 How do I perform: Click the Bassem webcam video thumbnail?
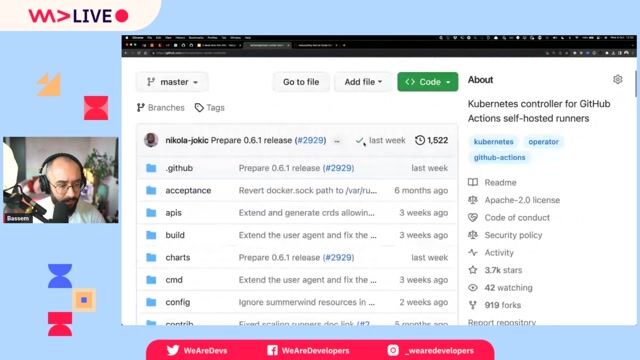pyautogui.click(x=61, y=180)
